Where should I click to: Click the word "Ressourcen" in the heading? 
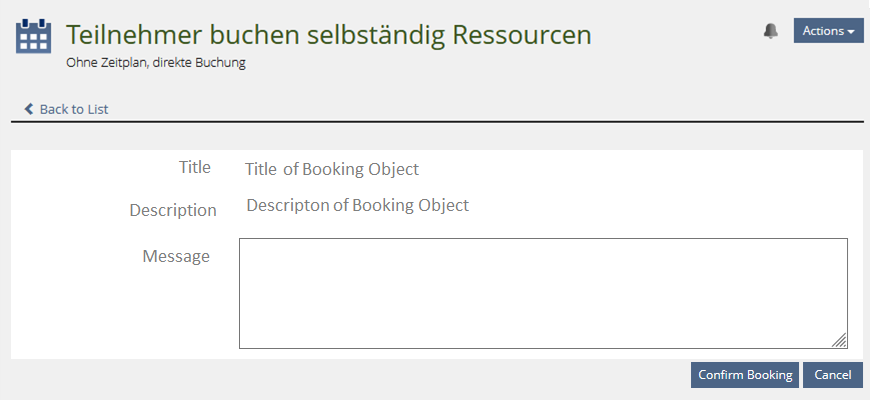(522, 35)
